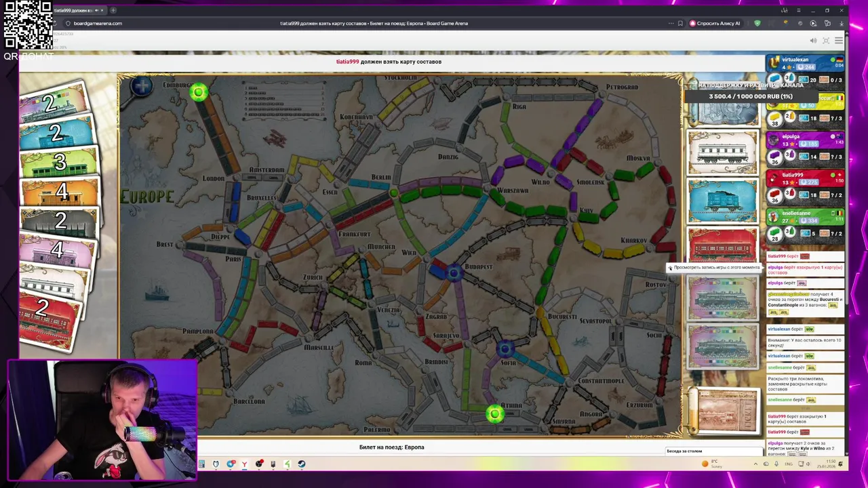
Task: Open Yandex browser taskbar icon
Action: [244, 464]
